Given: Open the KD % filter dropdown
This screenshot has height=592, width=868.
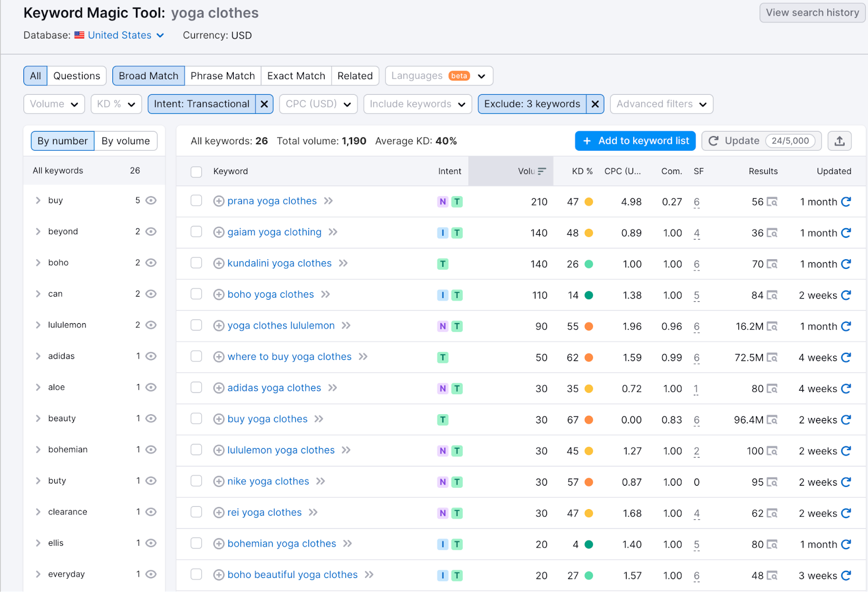Looking at the screenshot, I should [x=116, y=104].
